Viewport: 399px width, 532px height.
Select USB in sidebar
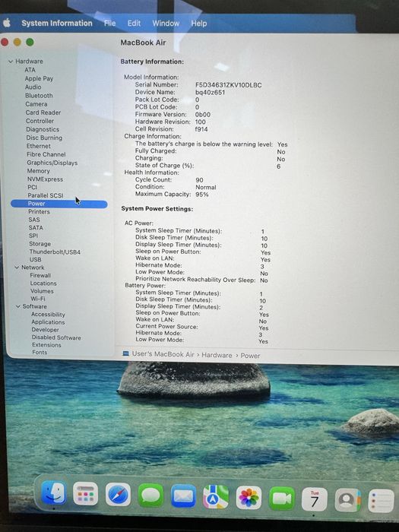point(35,260)
